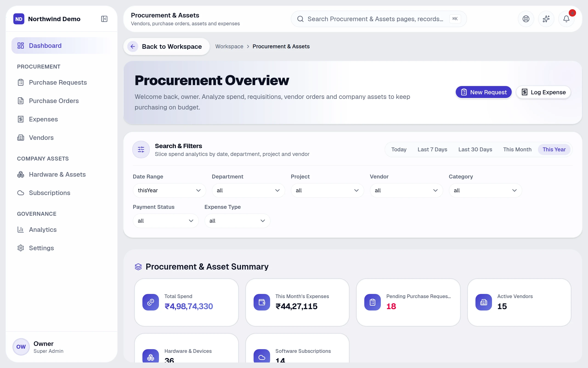Viewport: 588px width, 368px height.
Task: Open Dashboard in the sidebar
Action: pyautogui.click(x=62, y=46)
